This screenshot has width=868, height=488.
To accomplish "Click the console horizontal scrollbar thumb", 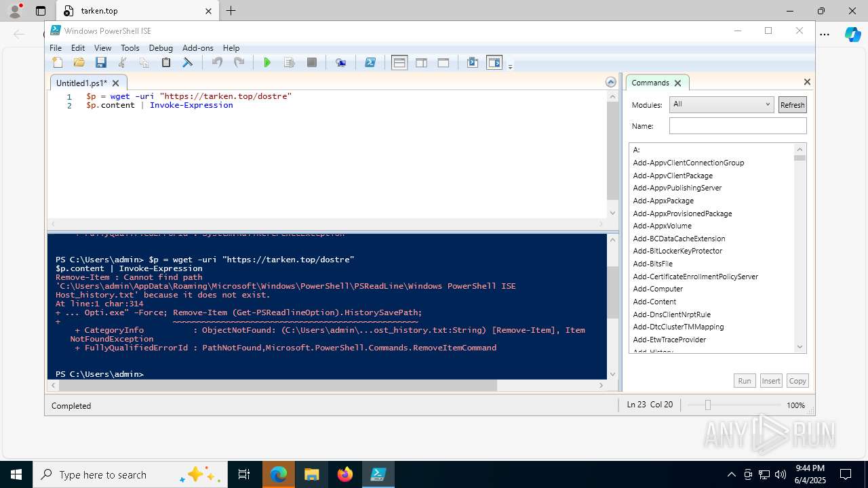I will click(278, 385).
